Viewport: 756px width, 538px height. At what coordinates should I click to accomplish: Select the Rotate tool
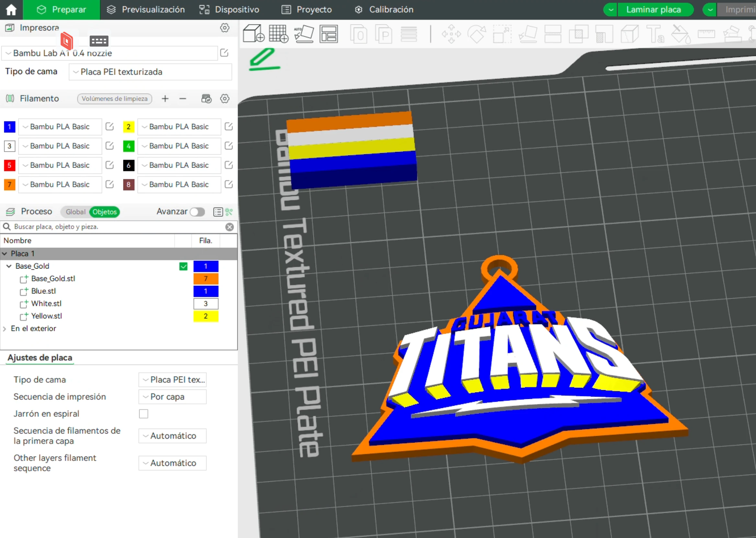[x=477, y=34]
